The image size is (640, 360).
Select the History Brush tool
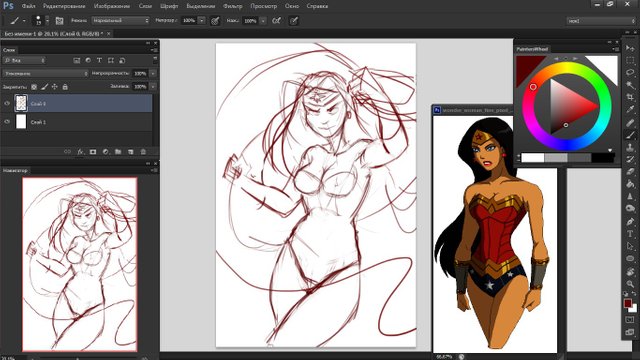[x=630, y=160]
